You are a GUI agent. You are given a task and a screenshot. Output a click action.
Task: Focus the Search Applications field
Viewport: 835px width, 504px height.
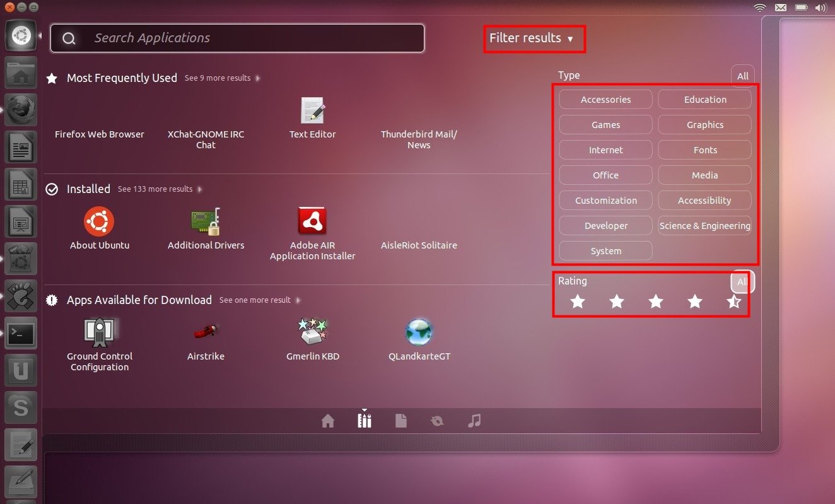237,38
